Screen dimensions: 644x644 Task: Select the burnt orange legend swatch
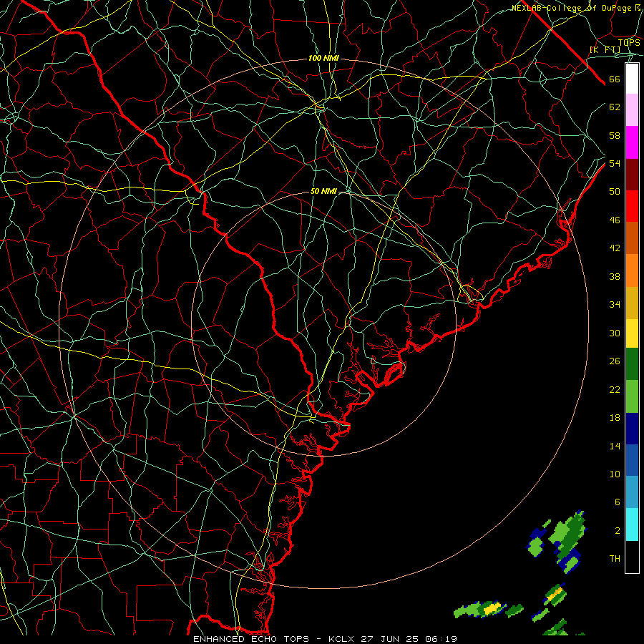point(632,238)
